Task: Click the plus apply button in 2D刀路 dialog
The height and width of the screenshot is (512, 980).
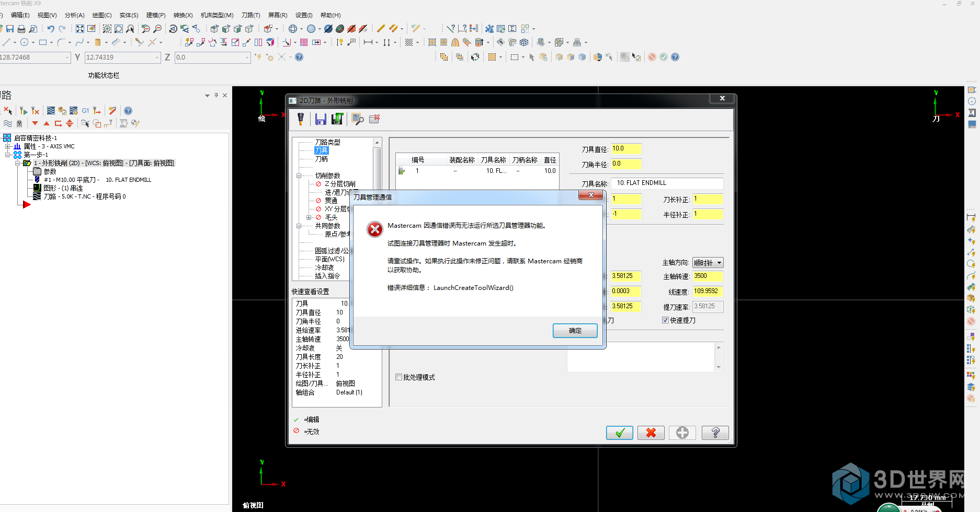Action: point(682,433)
